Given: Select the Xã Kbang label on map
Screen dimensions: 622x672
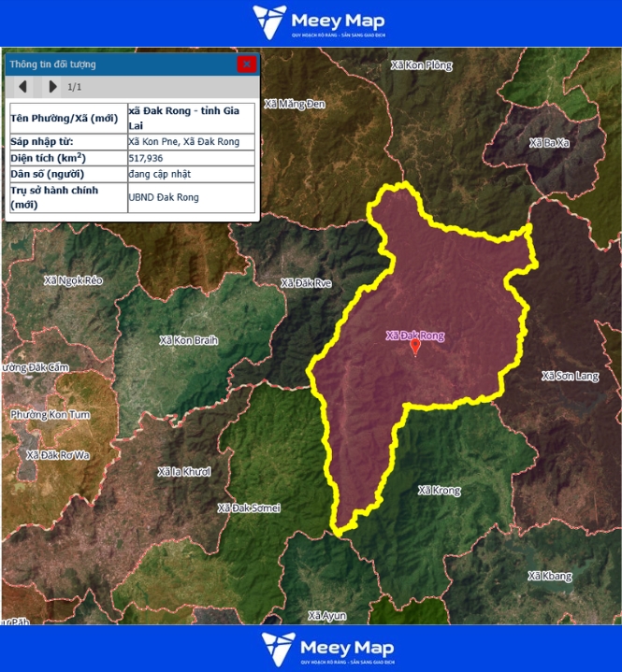Looking at the screenshot, I should click(549, 576).
